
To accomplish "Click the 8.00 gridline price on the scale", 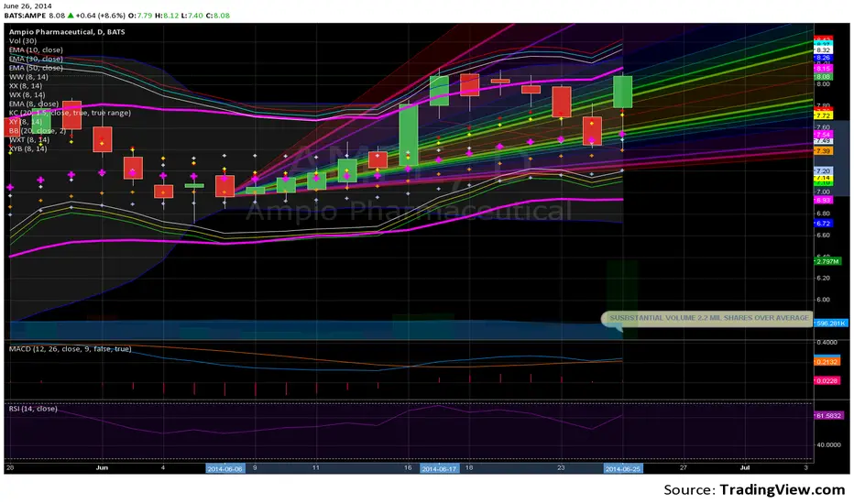I will tap(823, 84).
